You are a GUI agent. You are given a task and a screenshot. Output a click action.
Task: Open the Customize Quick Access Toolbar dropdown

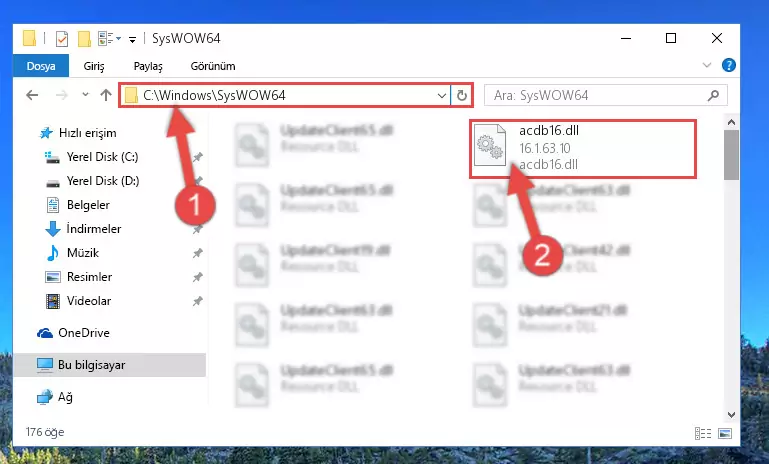pos(132,39)
